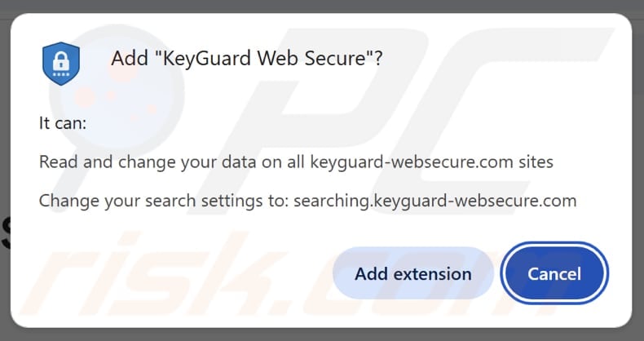Click the four dots below the shield padlock
Viewport: 644px width, 341px height.
[61, 71]
